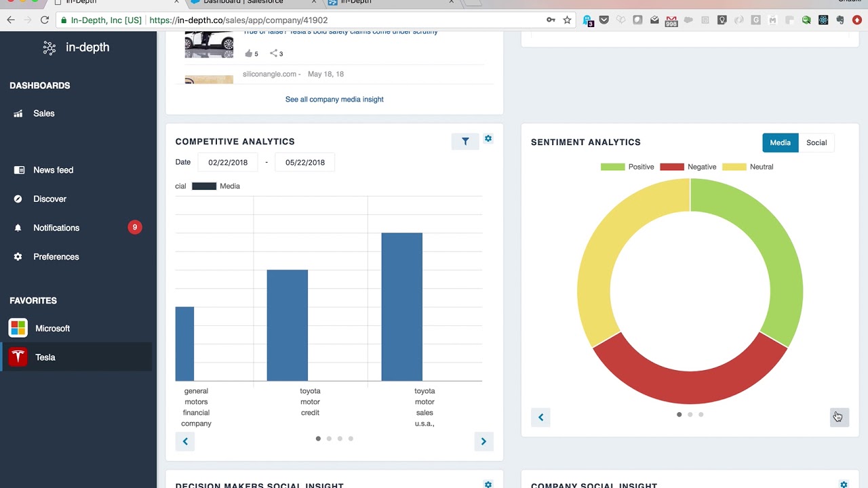Open the Sales dashboard icon in sidebar
This screenshot has height=488, width=868.
pyautogui.click(x=18, y=114)
